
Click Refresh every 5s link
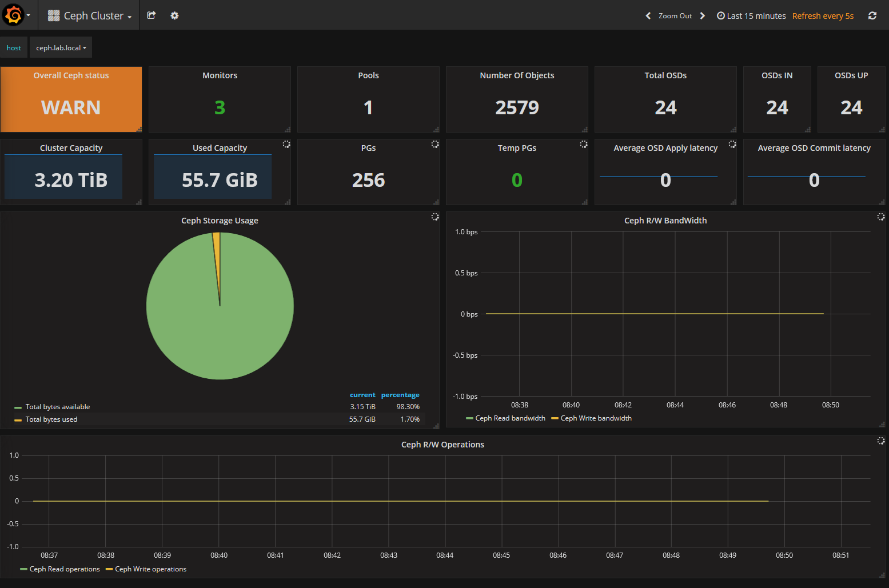pyautogui.click(x=823, y=16)
